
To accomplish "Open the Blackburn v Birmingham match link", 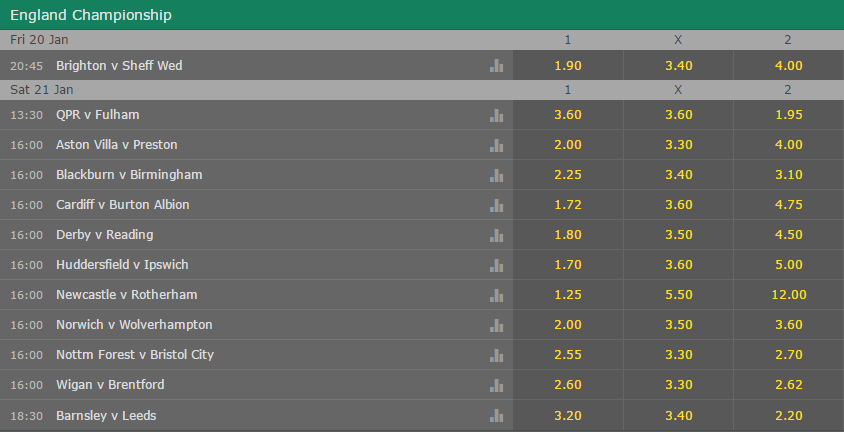I will (x=129, y=175).
